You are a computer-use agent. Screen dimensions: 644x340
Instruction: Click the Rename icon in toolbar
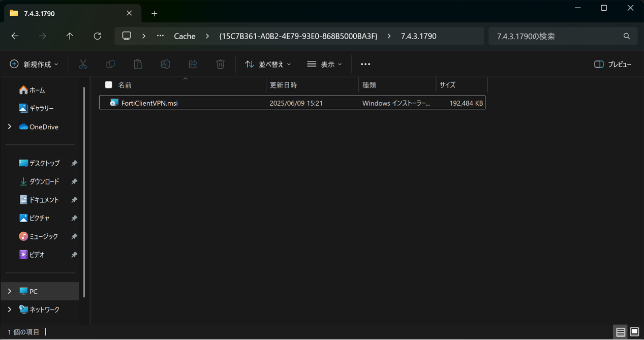165,64
